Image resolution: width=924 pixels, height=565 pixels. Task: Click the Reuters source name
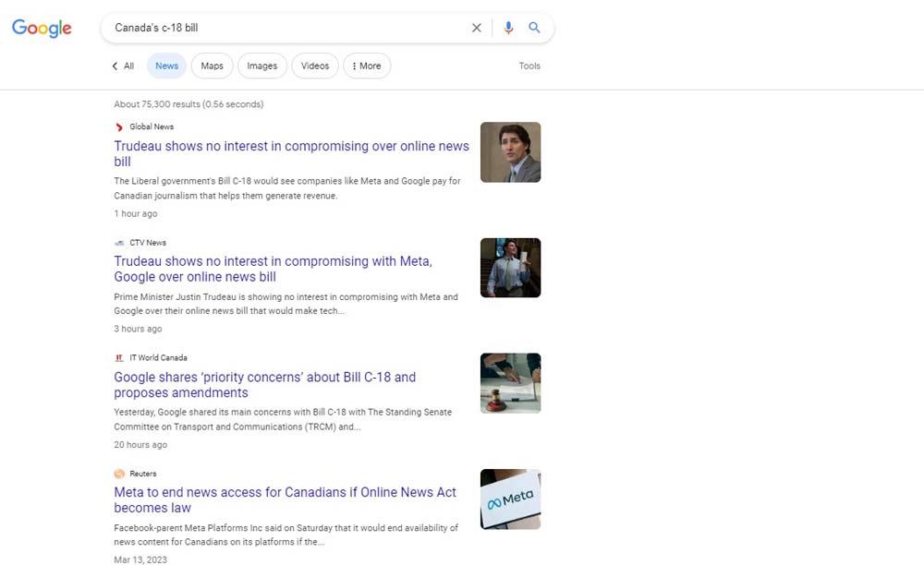143,474
